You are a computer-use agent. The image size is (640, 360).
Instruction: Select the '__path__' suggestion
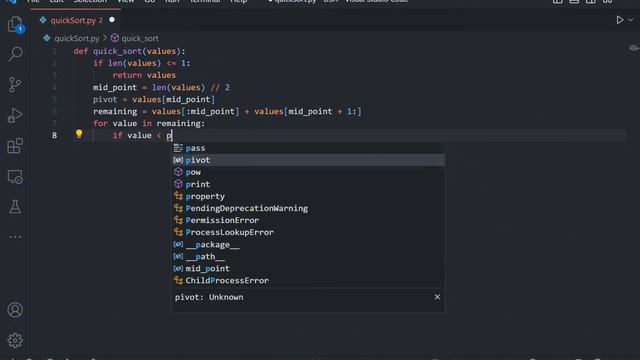coord(308,256)
